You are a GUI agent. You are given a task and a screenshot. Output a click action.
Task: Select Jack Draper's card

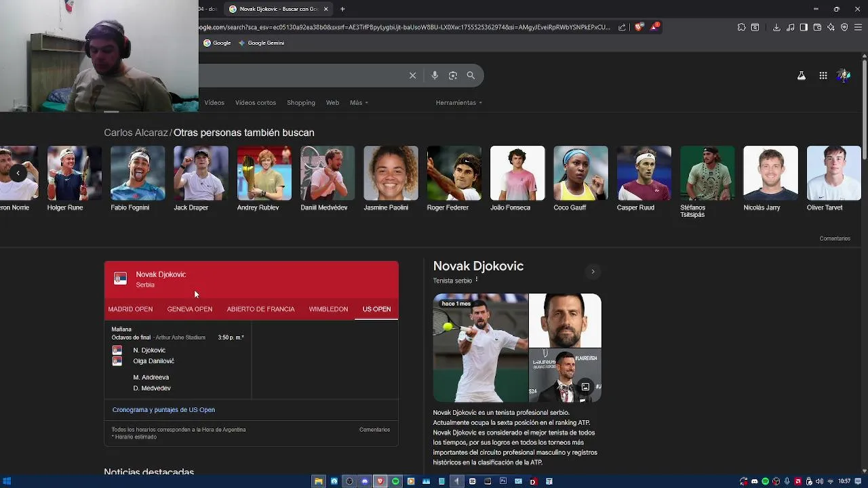[201, 179]
